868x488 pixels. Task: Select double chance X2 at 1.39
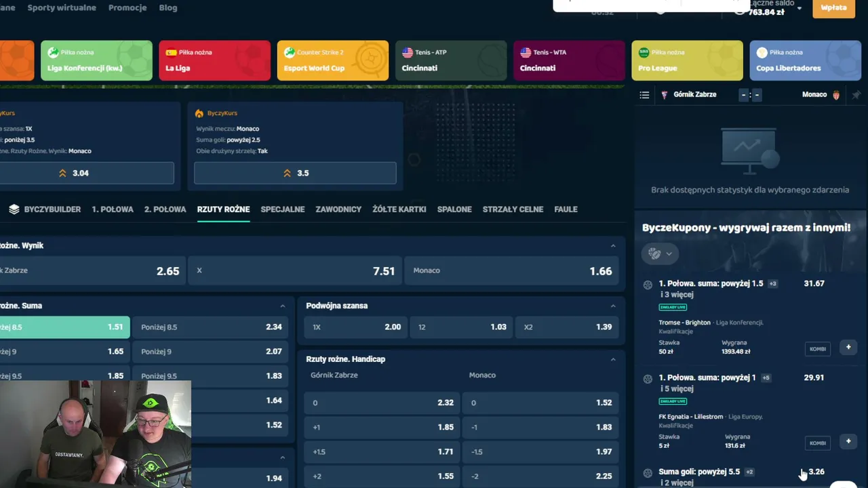pos(567,327)
